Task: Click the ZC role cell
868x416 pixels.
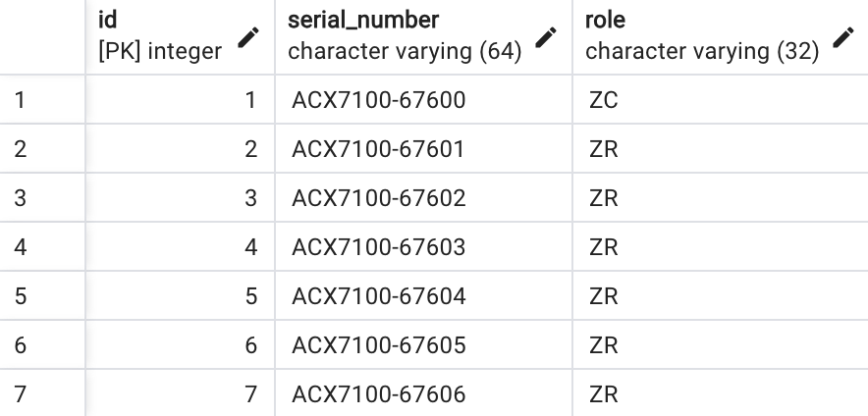Action: 721,99
